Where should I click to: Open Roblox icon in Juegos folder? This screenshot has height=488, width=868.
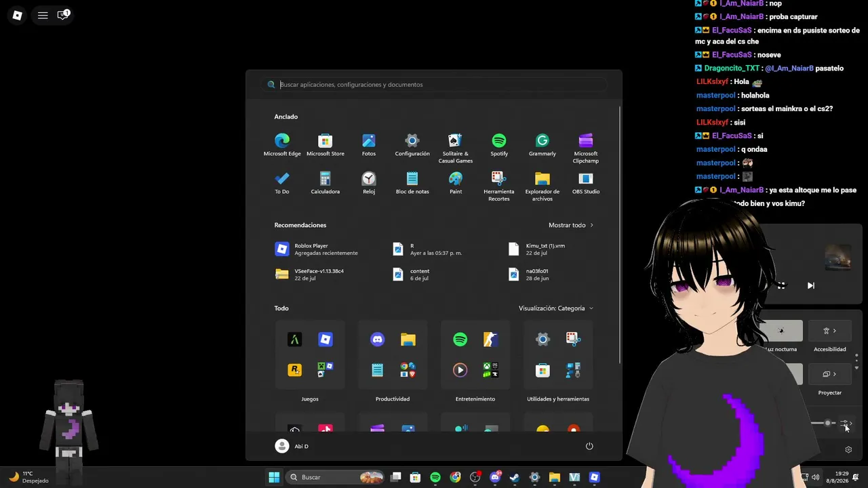[x=325, y=340]
